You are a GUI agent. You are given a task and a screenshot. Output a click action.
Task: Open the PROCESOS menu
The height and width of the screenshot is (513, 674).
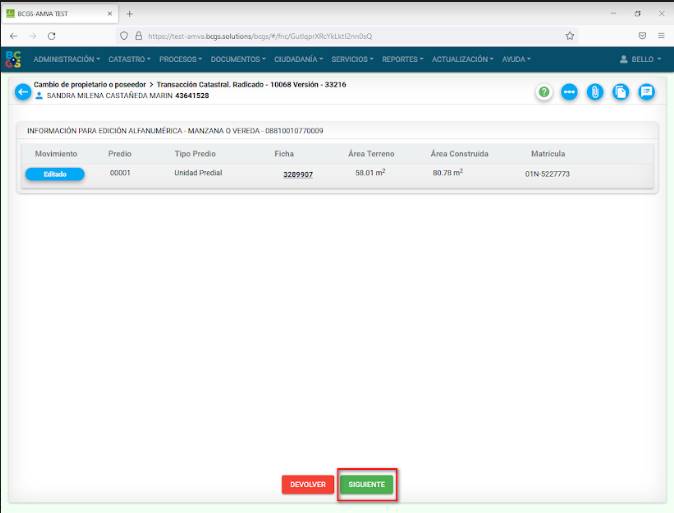click(x=181, y=60)
